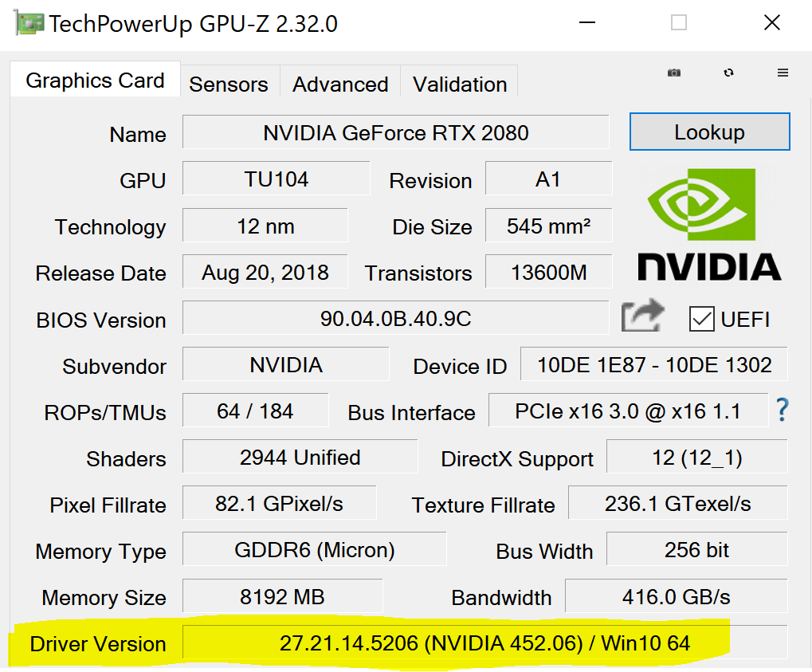
Task: Click the Bus Interface PCIe x16 3.0 field
Action: tap(628, 410)
